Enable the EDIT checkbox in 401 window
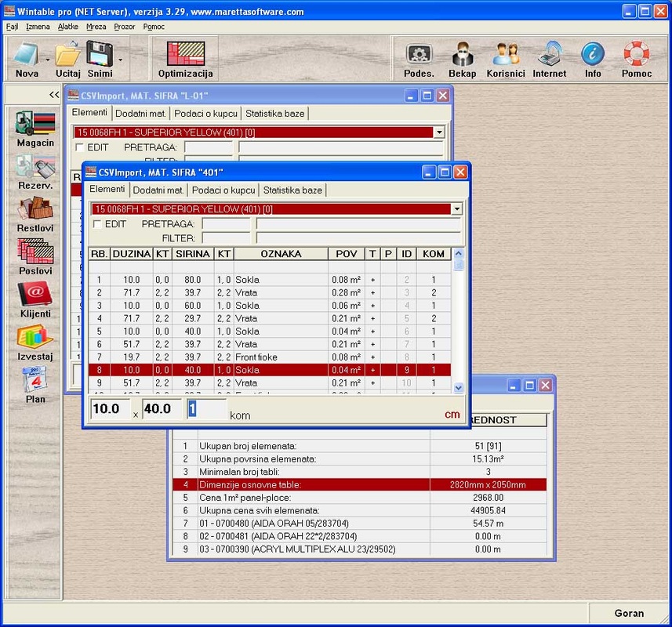 (x=97, y=224)
